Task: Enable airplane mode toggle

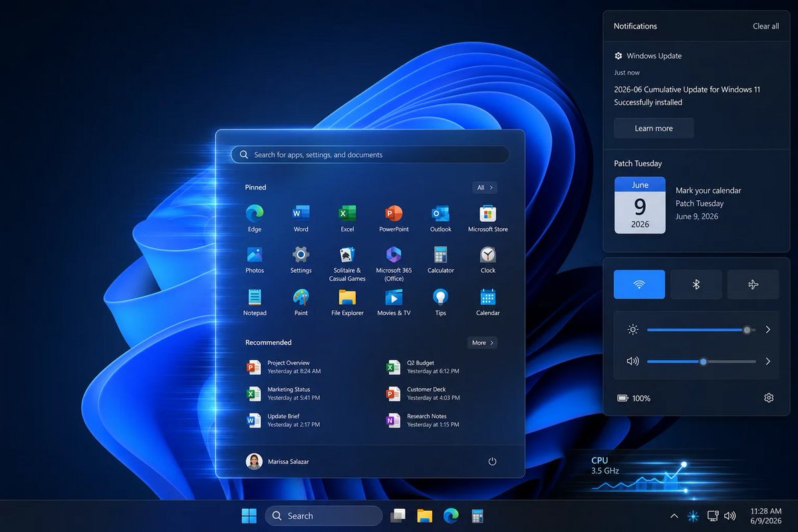Action: 753,284
